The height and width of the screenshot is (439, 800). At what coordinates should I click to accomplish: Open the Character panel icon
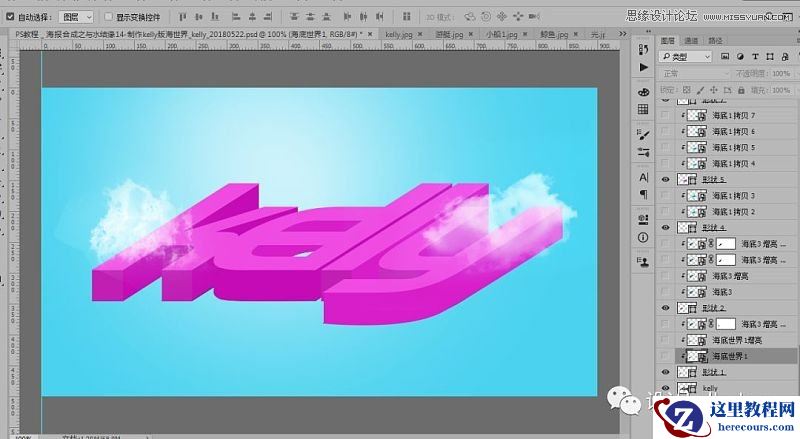[643, 177]
